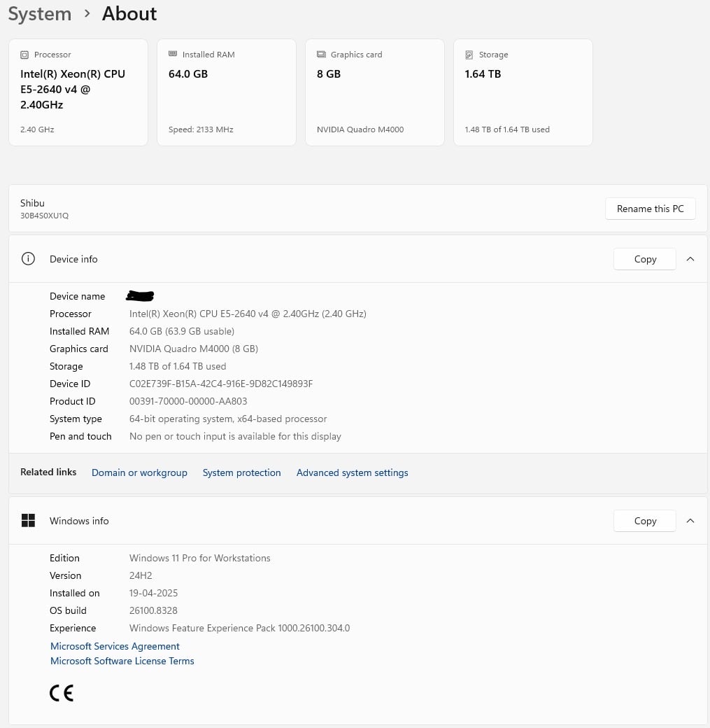This screenshot has width=710, height=728.
Task: Click the Installed RAM memory icon
Action: click(x=173, y=54)
